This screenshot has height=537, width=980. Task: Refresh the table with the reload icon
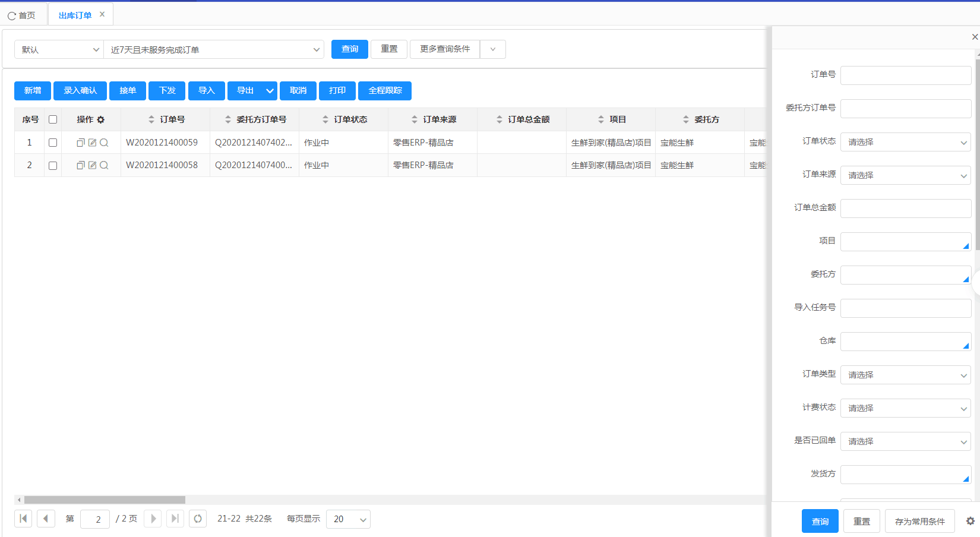coord(198,519)
